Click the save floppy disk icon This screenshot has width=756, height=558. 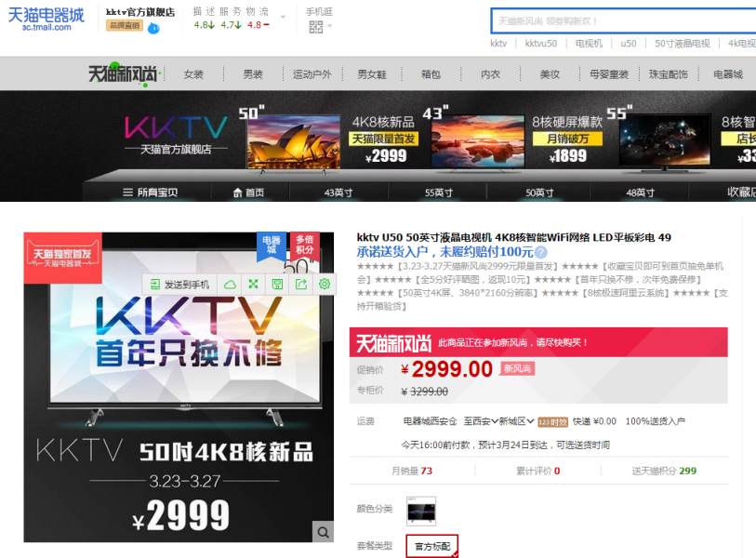tap(277, 284)
